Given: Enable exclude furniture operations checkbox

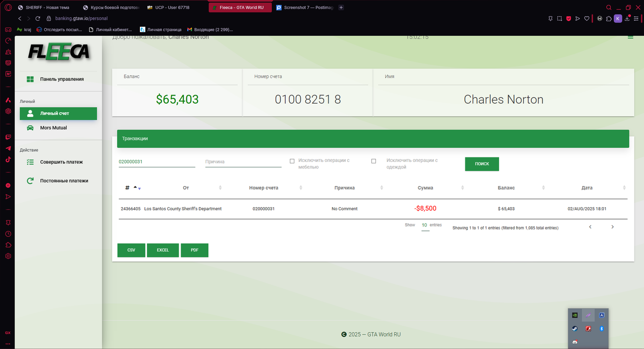Looking at the screenshot, I should 292,161.
